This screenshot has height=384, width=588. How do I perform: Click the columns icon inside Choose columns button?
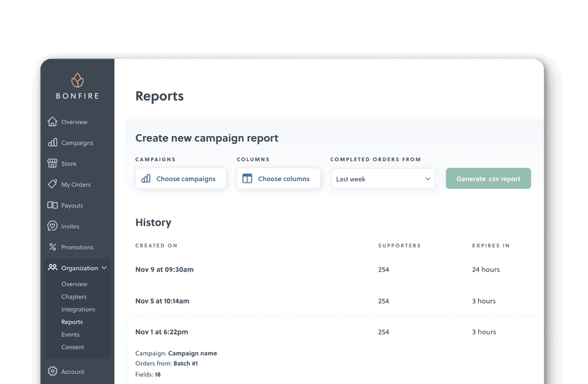click(247, 179)
